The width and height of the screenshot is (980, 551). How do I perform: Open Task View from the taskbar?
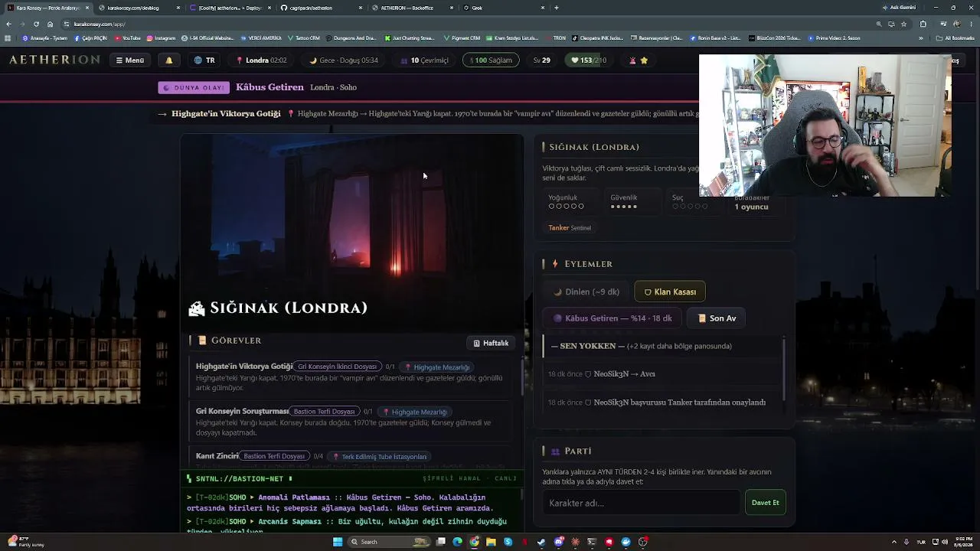click(x=441, y=542)
